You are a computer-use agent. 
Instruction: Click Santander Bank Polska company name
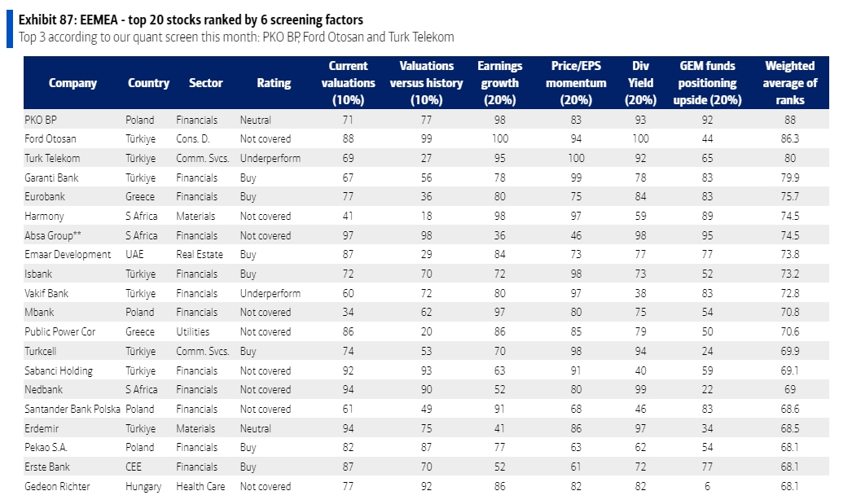[x=72, y=409]
